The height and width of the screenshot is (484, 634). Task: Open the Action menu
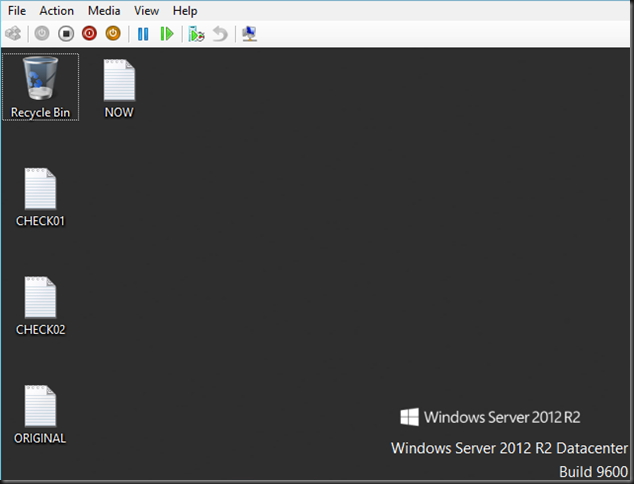coord(57,11)
